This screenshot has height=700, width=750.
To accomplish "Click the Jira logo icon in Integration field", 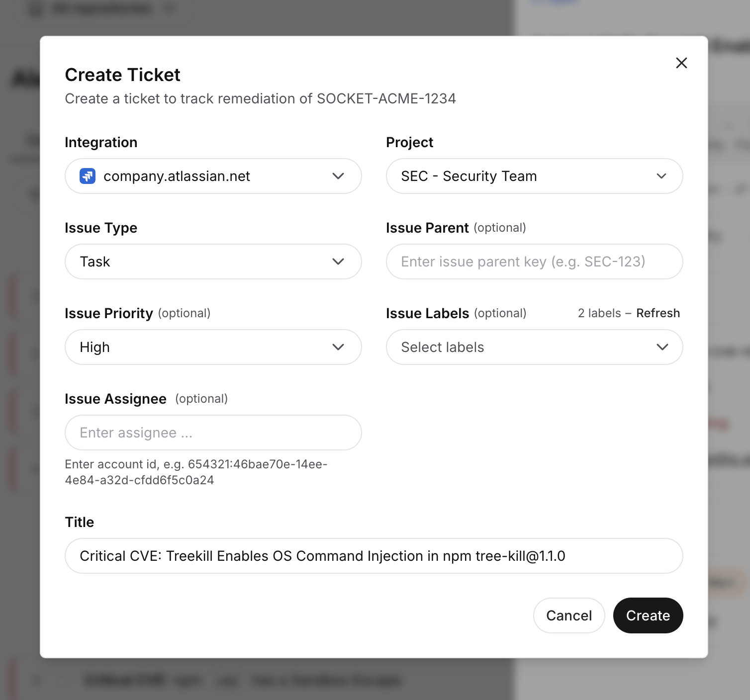I will tap(88, 176).
